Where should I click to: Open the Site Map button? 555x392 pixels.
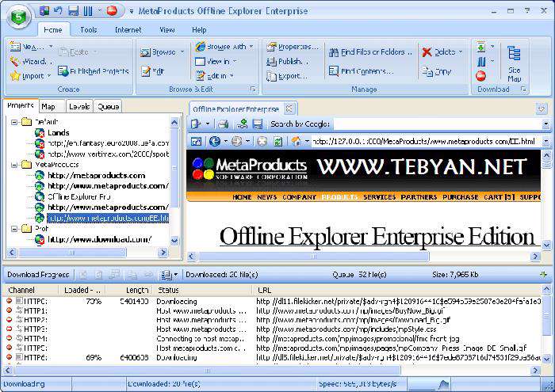[514, 63]
